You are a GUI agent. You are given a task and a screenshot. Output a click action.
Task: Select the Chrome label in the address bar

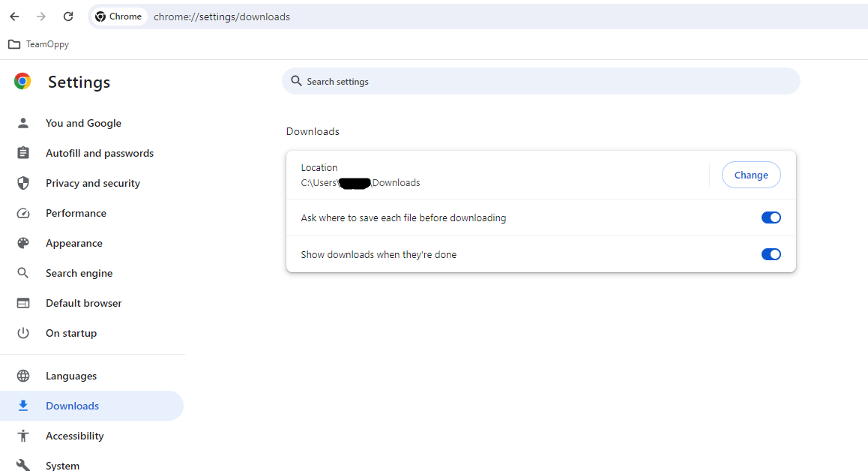click(x=118, y=16)
